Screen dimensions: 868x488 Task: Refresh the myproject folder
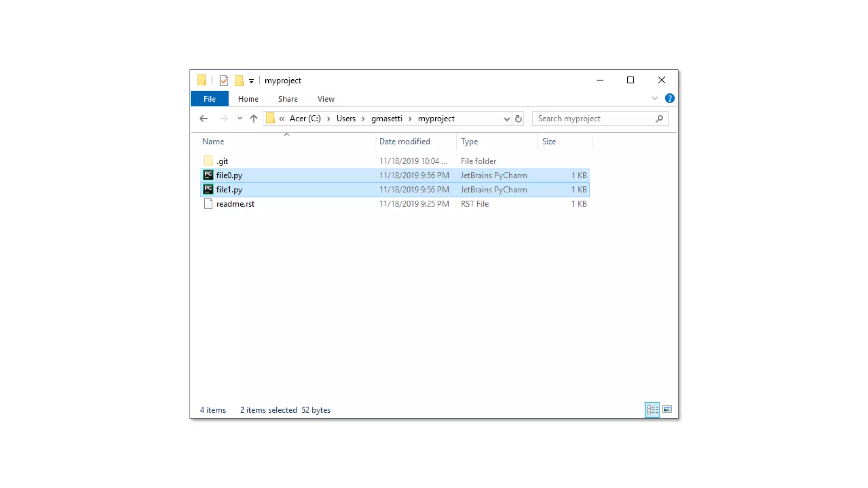[518, 119]
